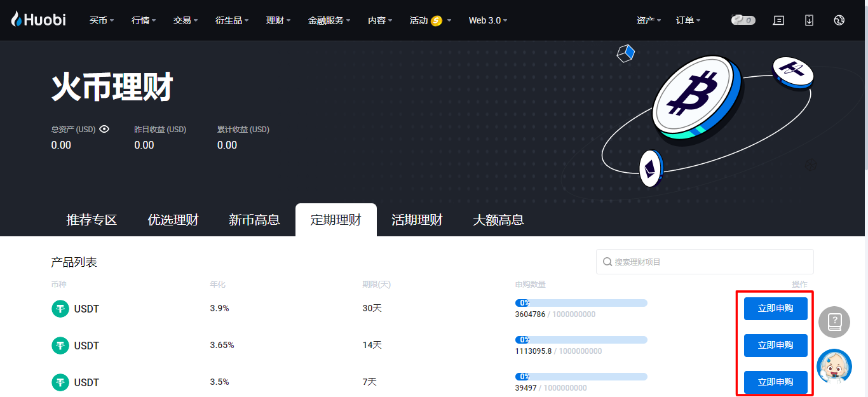Open the 活动 activities menu

pos(431,20)
